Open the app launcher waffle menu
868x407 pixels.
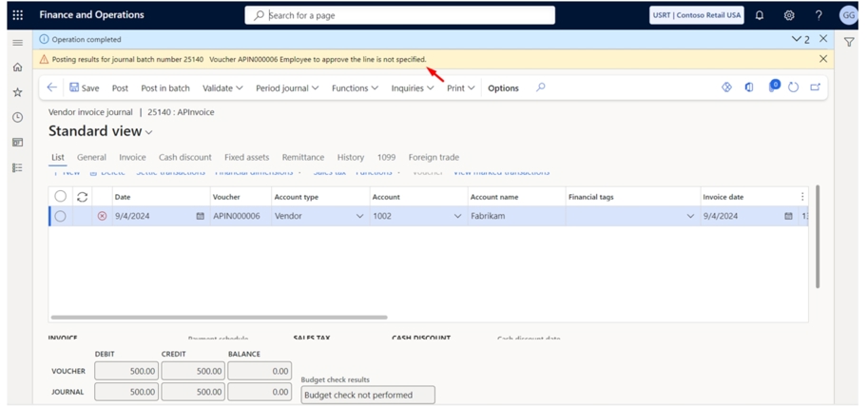pyautogui.click(x=18, y=15)
